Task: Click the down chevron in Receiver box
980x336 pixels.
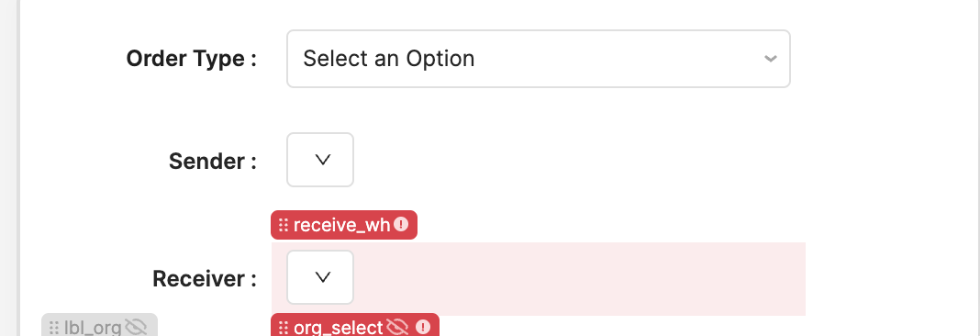Action: 322,277
